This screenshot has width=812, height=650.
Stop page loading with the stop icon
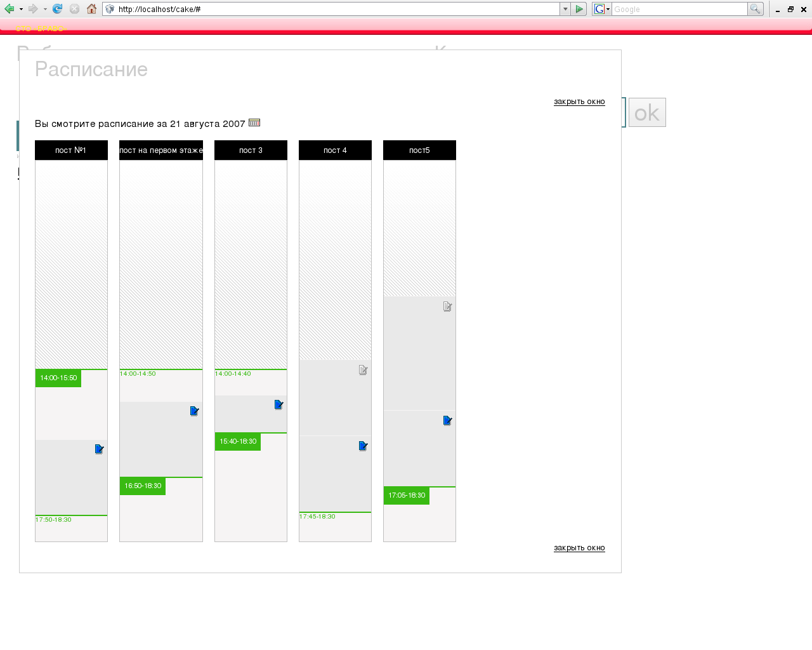[74, 9]
